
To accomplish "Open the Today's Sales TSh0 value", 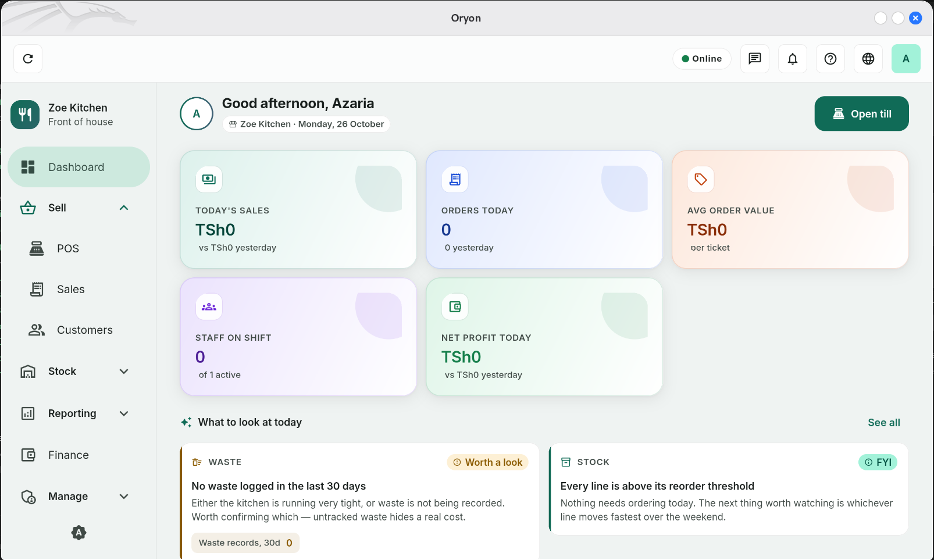I will [x=215, y=230].
